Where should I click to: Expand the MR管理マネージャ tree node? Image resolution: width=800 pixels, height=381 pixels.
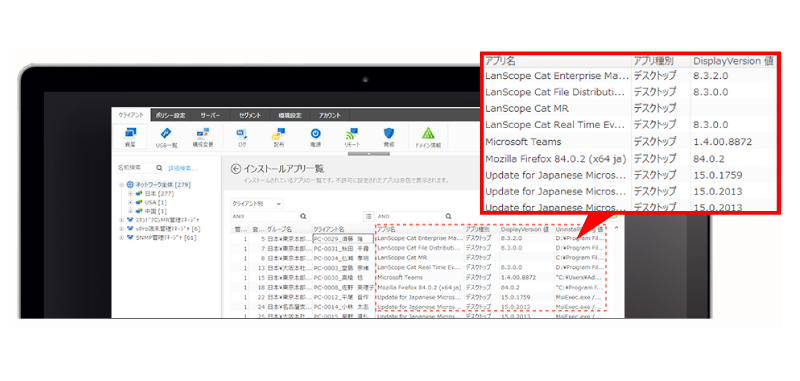pos(121,220)
